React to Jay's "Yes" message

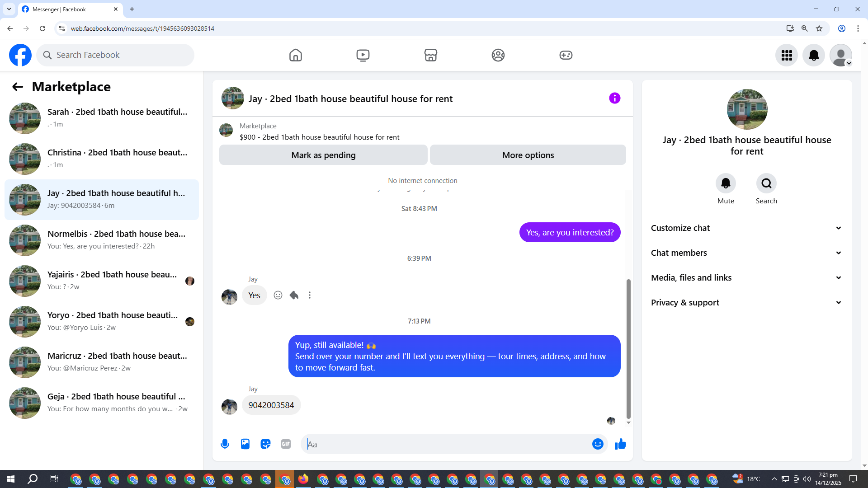[278, 295]
